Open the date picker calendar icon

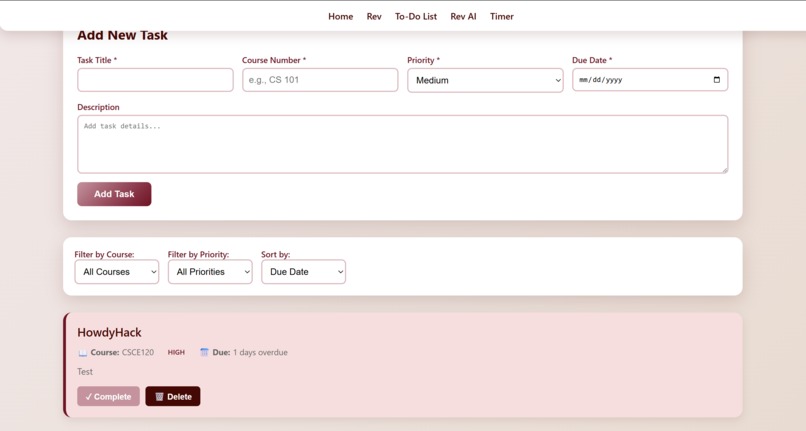coord(717,80)
